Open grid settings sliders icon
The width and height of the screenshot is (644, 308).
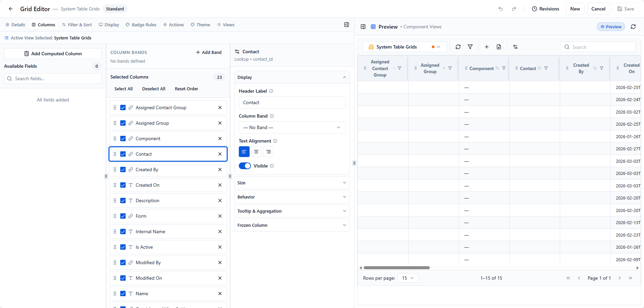tap(515, 47)
